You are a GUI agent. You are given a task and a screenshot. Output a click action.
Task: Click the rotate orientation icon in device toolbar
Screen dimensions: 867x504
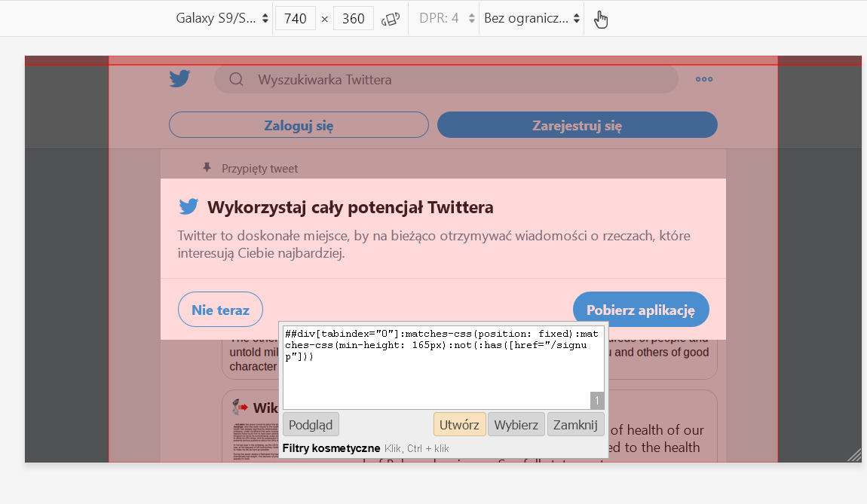point(391,18)
